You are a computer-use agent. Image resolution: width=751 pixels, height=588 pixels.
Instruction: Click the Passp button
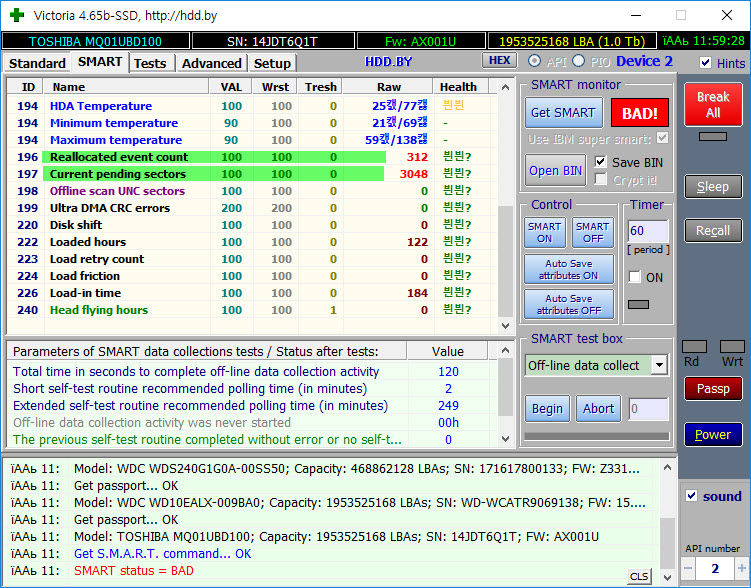[x=713, y=388]
